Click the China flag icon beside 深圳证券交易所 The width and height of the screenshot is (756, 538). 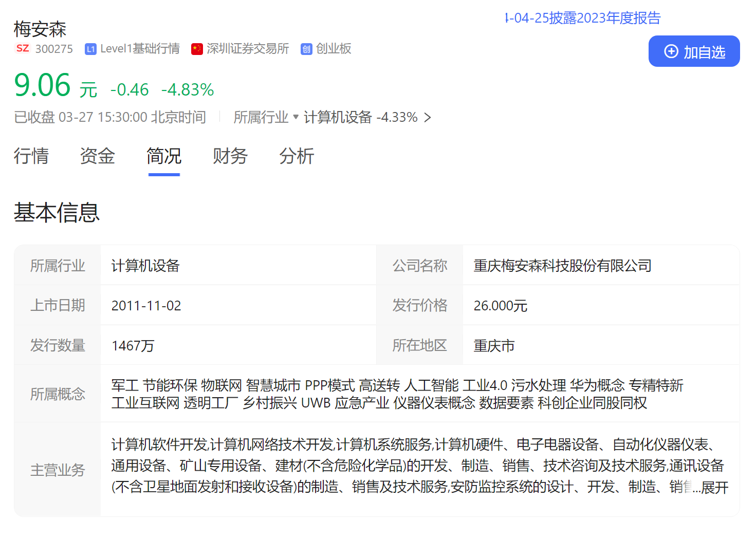[197, 49]
